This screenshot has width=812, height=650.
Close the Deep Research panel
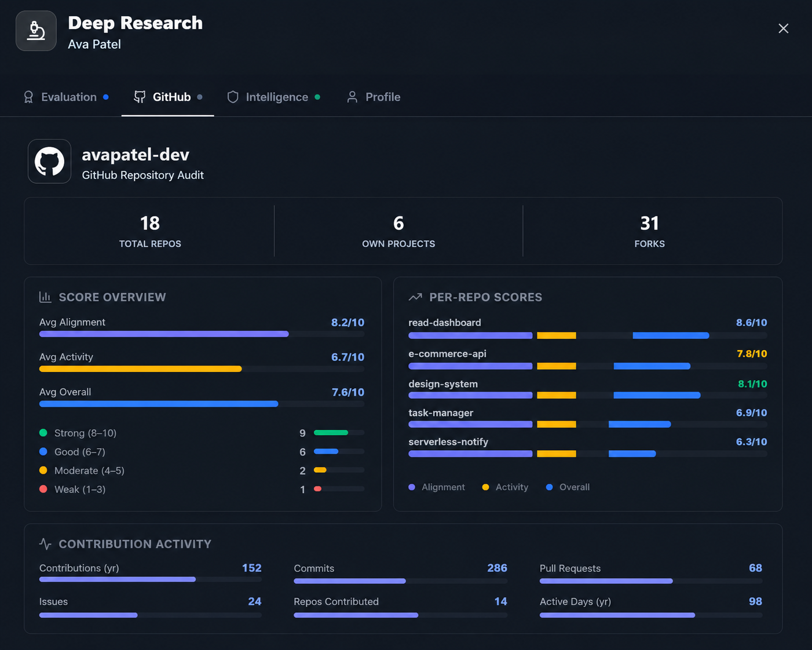pyautogui.click(x=783, y=28)
